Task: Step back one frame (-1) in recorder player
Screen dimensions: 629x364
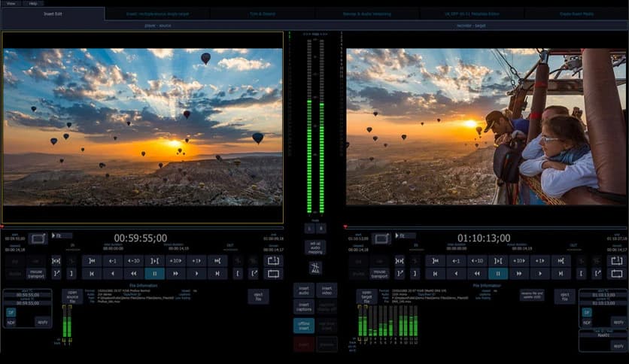Action: pyautogui.click(x=456, y=260)
